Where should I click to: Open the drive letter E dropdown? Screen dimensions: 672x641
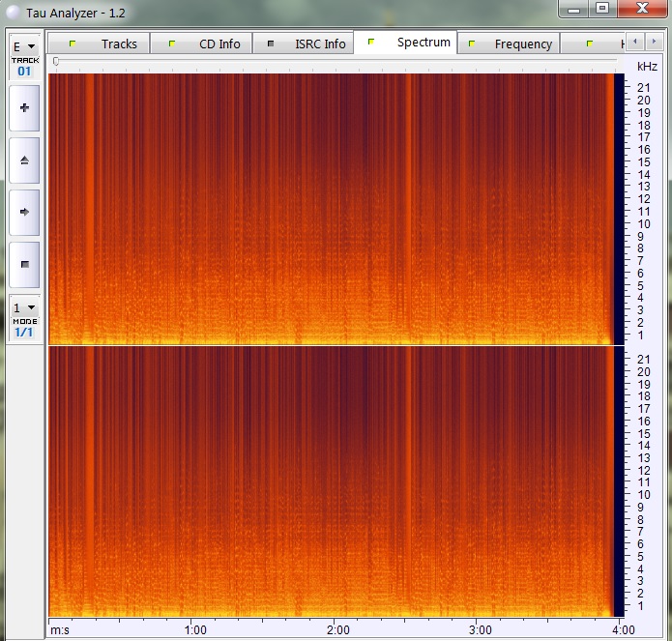[x=24, y=46]
